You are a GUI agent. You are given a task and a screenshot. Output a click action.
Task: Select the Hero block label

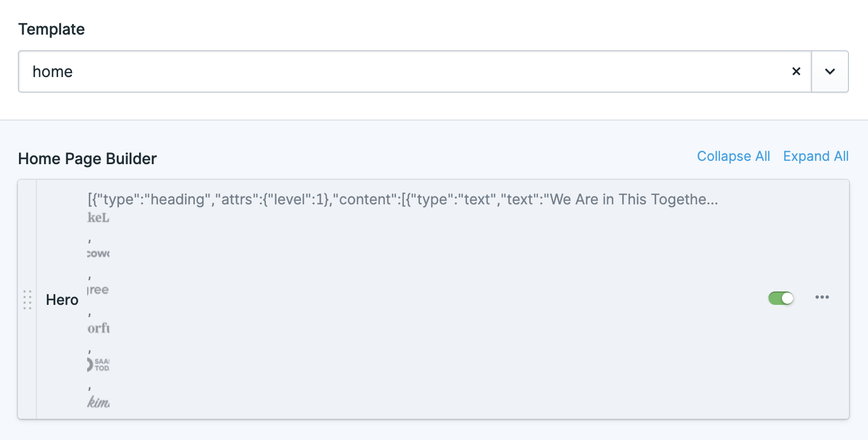pos(61,300)
